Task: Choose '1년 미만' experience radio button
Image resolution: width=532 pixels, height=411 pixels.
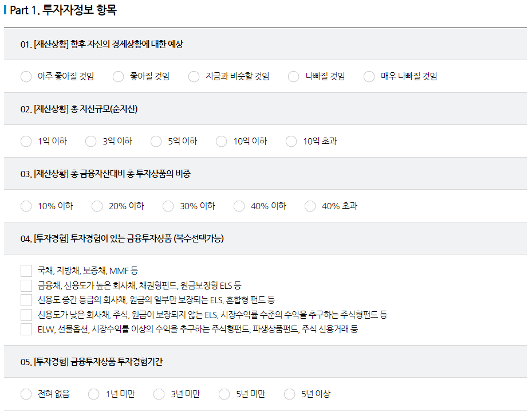Action: click(94, 394)
